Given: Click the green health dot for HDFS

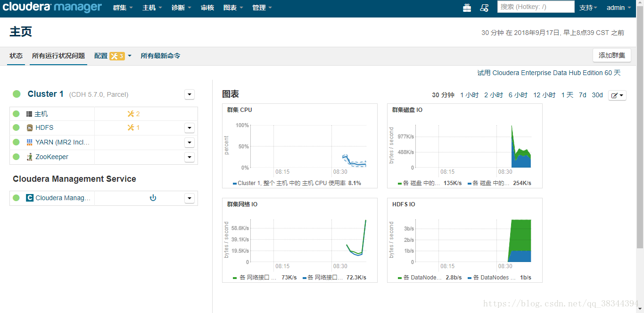Looking at the screenshot, I should [x=16, y=127].
